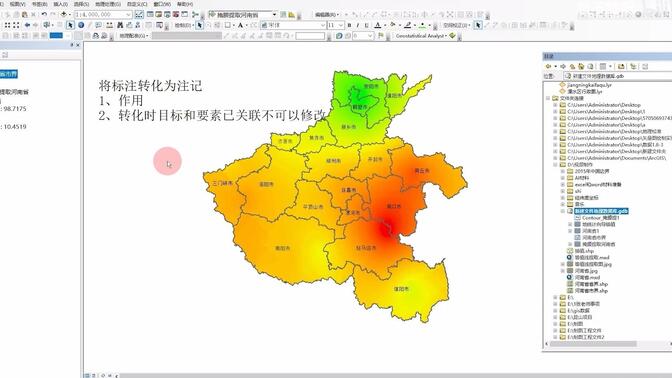The height and width of the screenshot is (378, 672).
Task: Select 河南省.mxd in Catalog tree
Action: click(x=587, y=277)
